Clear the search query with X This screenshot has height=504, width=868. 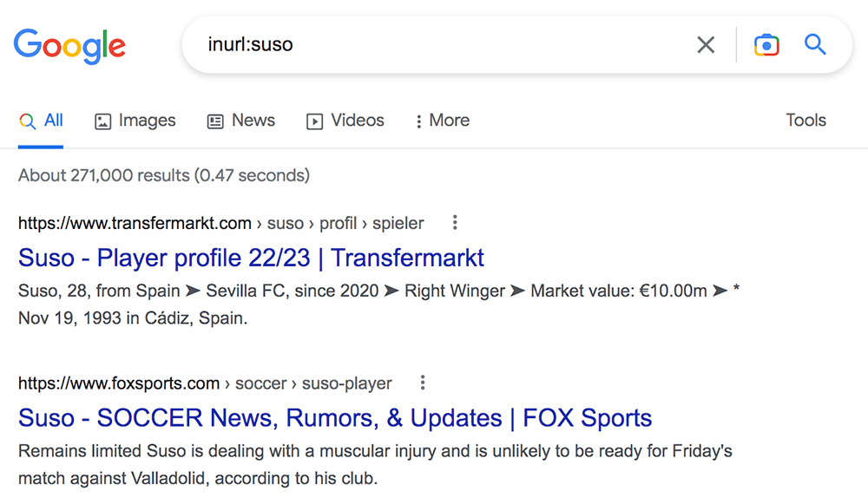[x=705, y=45]
